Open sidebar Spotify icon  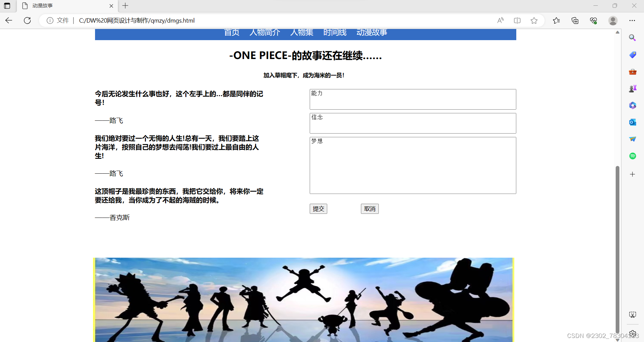click(633, 156)
